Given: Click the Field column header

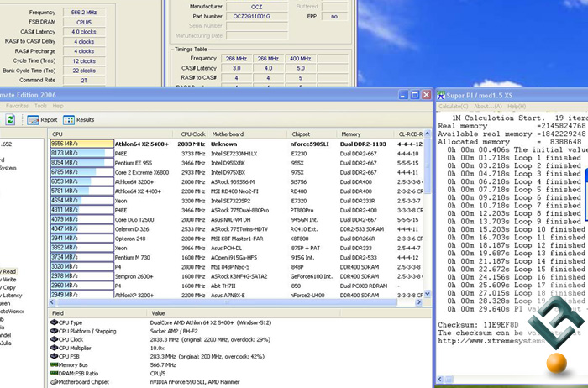Looking at the screenshot, I should tap(97, 313).
